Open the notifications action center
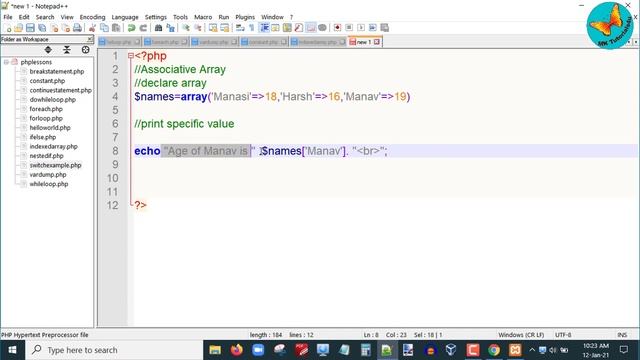 (624, 350)
